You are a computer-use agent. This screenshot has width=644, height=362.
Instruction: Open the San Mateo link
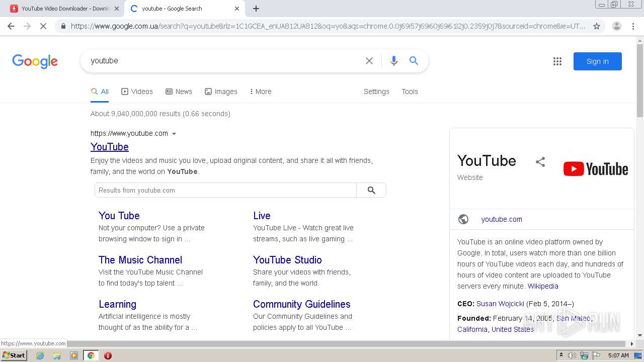(x=574, y=318)
